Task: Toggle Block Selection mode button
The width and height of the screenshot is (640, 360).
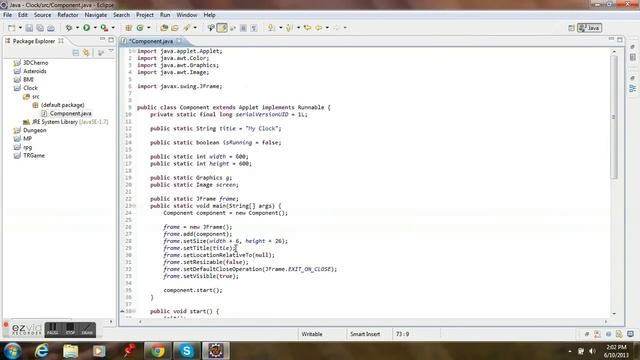Action: [243, 28]
